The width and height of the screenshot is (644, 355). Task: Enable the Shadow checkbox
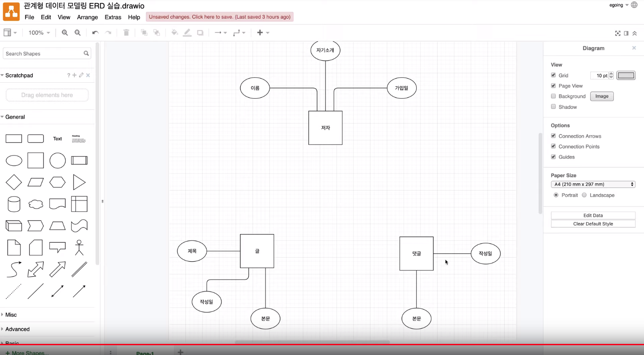(x=553, y=107)
